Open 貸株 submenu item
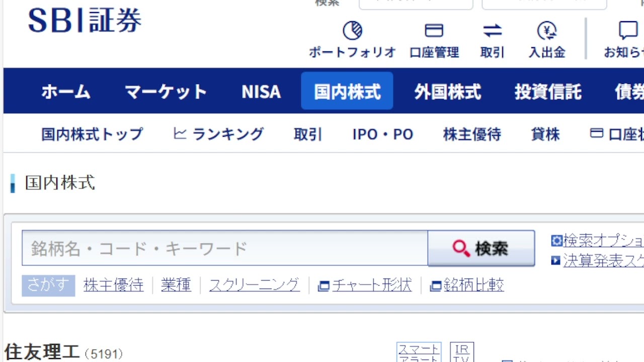644x362 pixels. [x=545, y=134]
